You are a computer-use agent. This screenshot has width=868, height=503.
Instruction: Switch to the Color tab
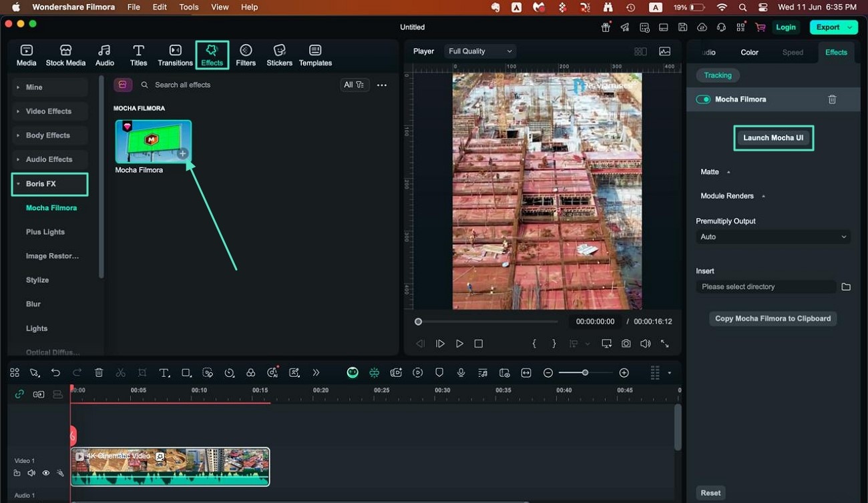pos(749,53)
